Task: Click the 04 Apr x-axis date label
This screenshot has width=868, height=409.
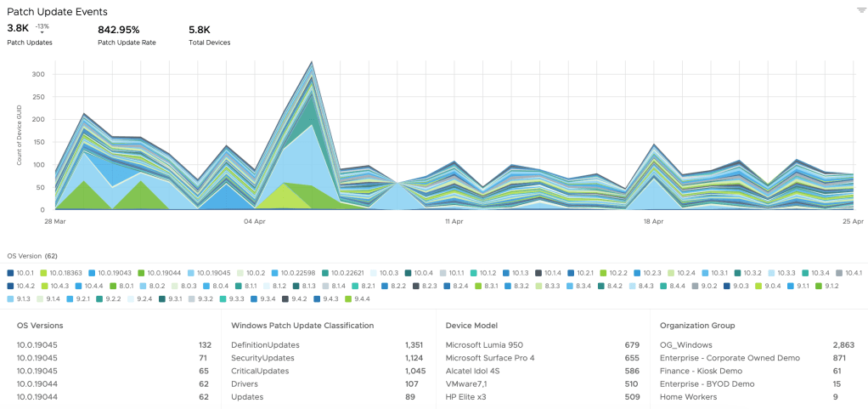Action: 254,221
